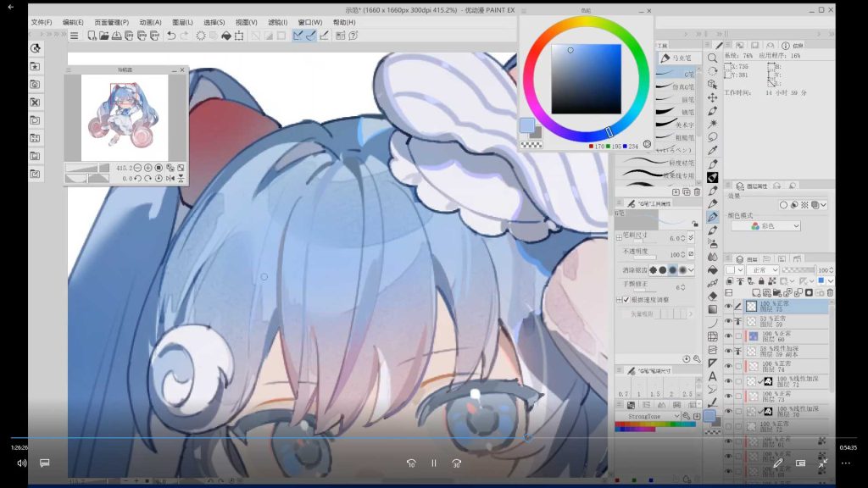Click the video progress bar
The height and width of the screenshot is (488, 868).
tap(433, 438)
